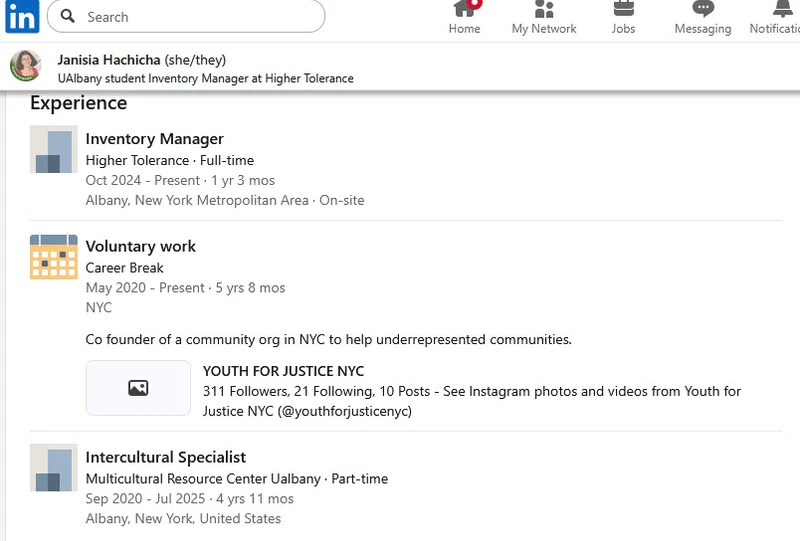Click the Higher Tolerance · Full-time text
Image resolution: width=800 pixels, height=541 pixels.
[170, 160]
